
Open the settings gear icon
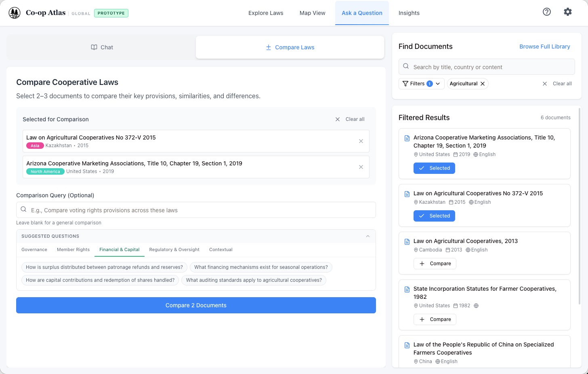(568, 12)
